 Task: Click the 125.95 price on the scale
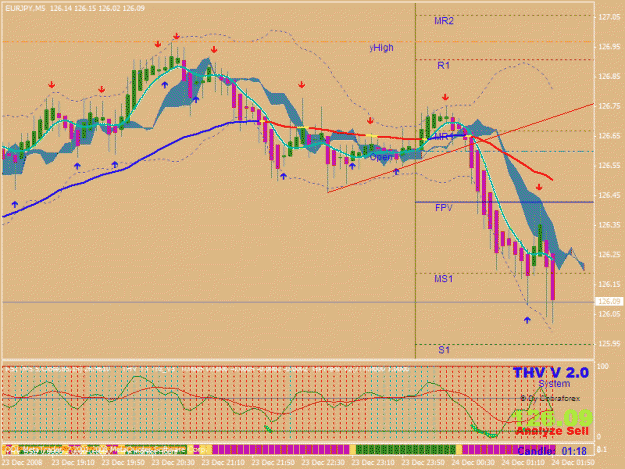pos(609,344)
